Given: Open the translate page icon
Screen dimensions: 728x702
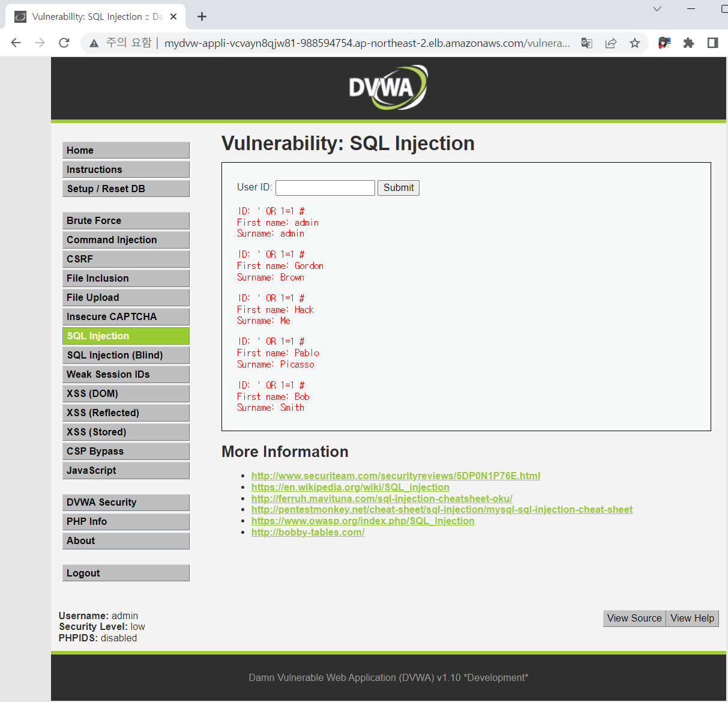Looking at the screenshot, I should point(587,43).
